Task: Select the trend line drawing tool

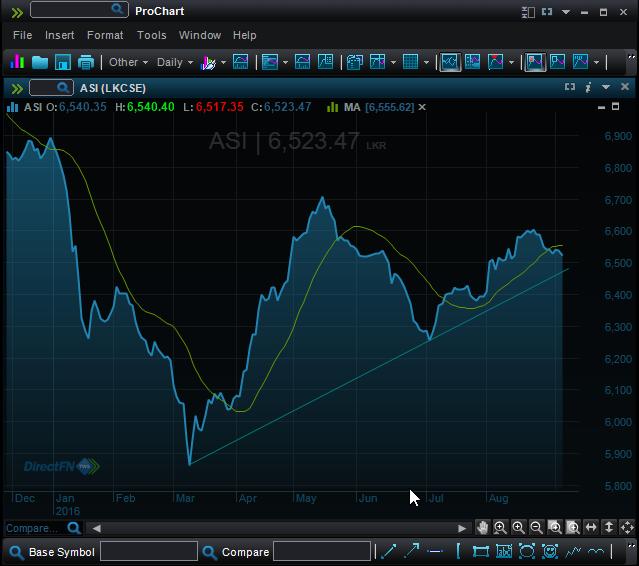Action: click(x=388, y=552)
